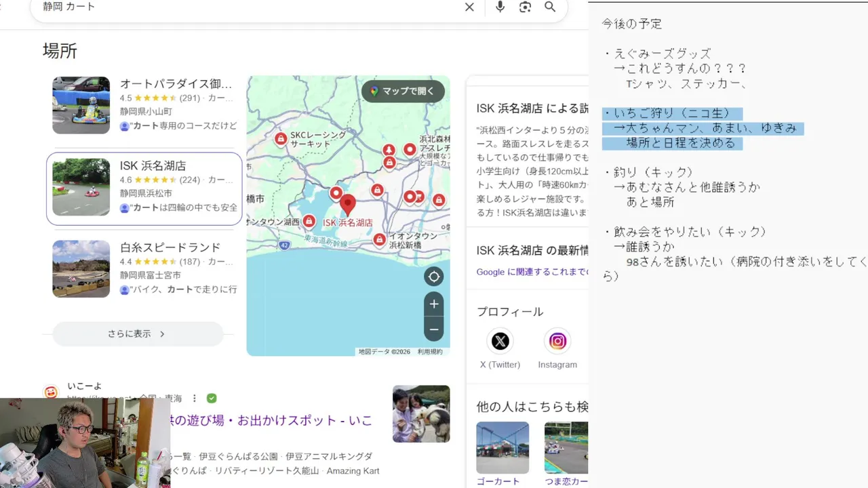Click the ・えぐみーズグッズ note line
This screenshot has width=868, height=488.
657,54
